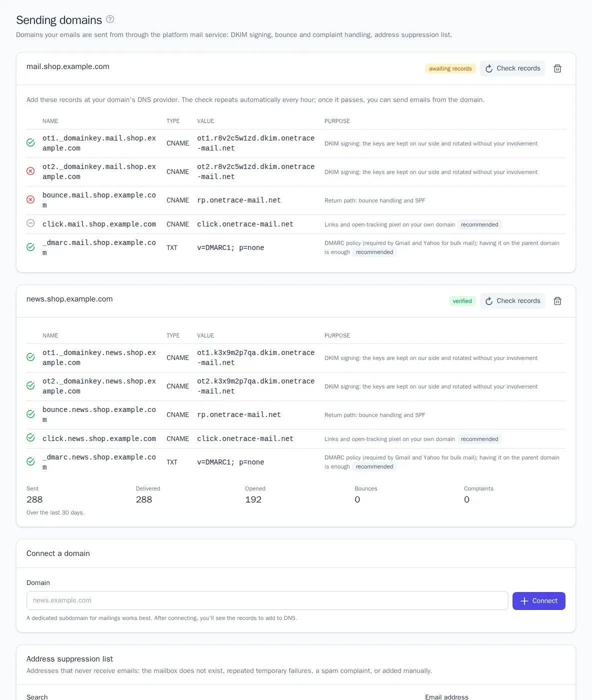The height and width of the screenshot is (700, 592).
Task: Delete the news.shop.example.com domain via trash icon
Action: [x=557, y=301]
